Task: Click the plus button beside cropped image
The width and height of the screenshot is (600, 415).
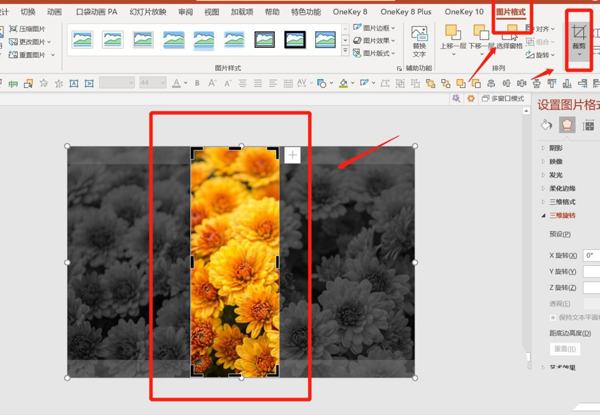Action: click(293, 155)
